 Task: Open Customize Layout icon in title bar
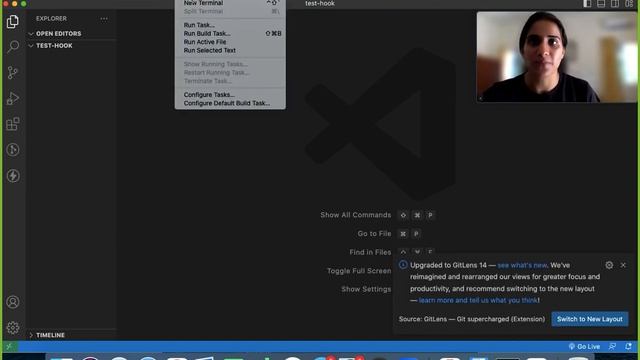coord(629,4)
